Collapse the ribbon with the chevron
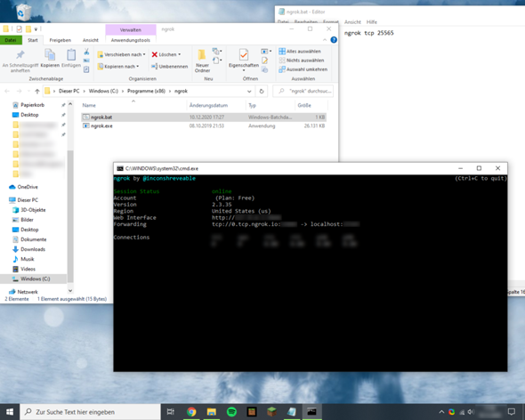Screen dimensions: 525x420 pos(325,40)
